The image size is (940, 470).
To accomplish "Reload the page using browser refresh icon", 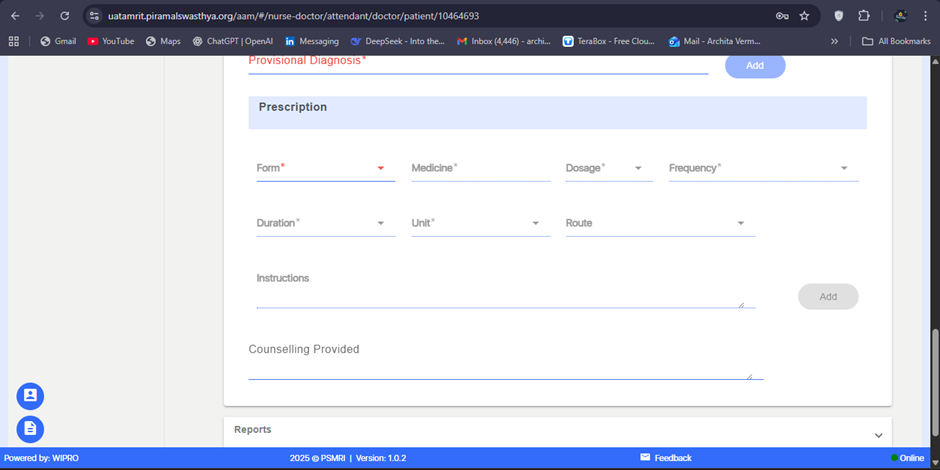I will point(65,16).
